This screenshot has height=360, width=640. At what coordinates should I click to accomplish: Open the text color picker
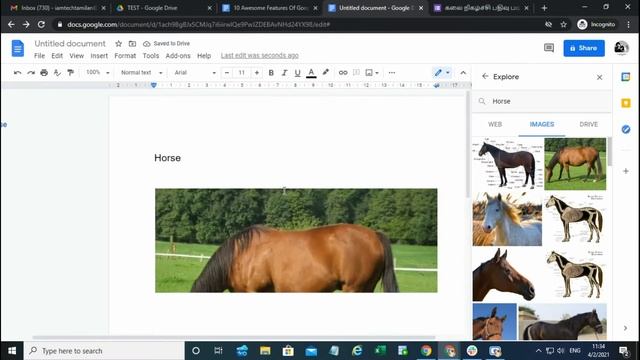click(311, 73)
